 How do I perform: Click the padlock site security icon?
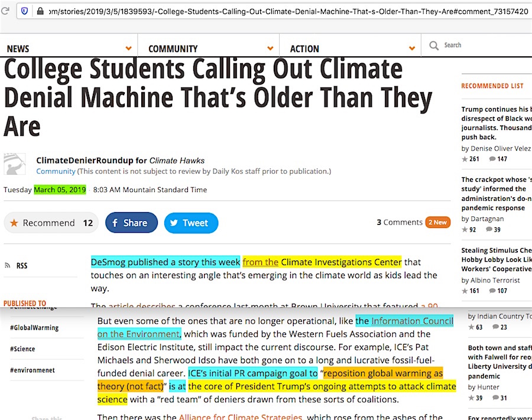40,11
